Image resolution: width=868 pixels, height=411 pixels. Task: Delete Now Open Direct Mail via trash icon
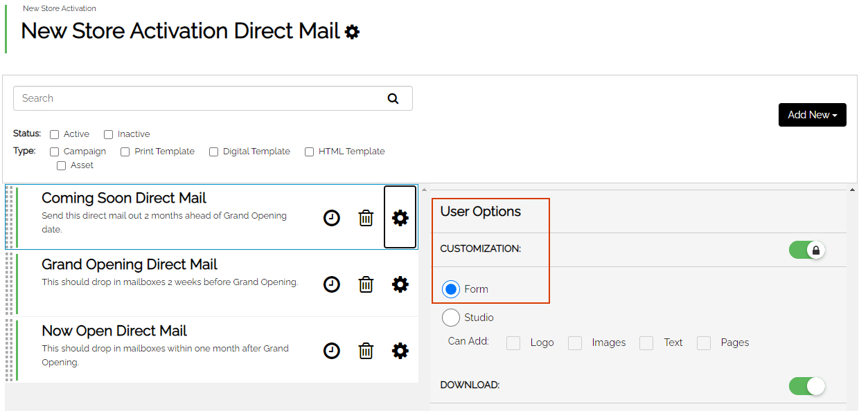(x=366, y=351)
